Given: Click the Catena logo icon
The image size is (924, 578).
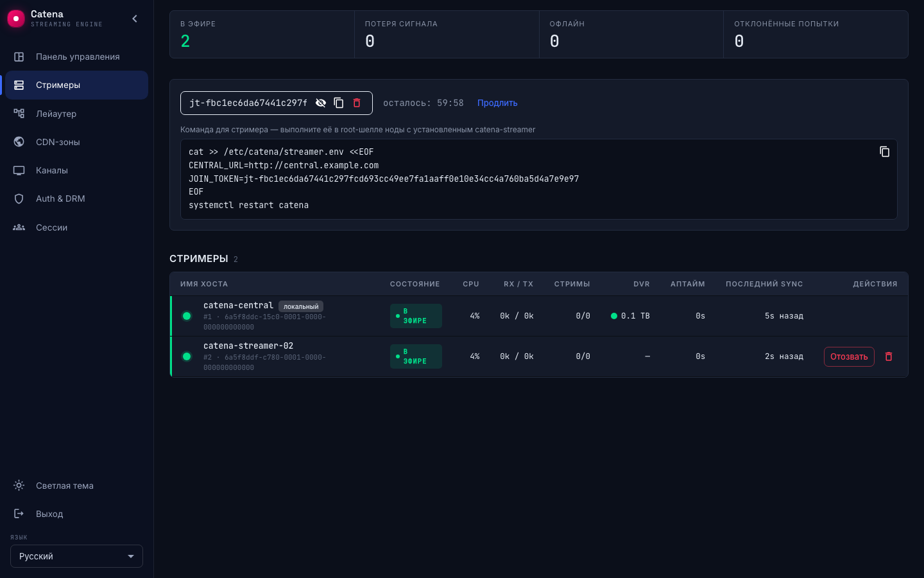Looking at the screenshot, I should coord(16,19).
